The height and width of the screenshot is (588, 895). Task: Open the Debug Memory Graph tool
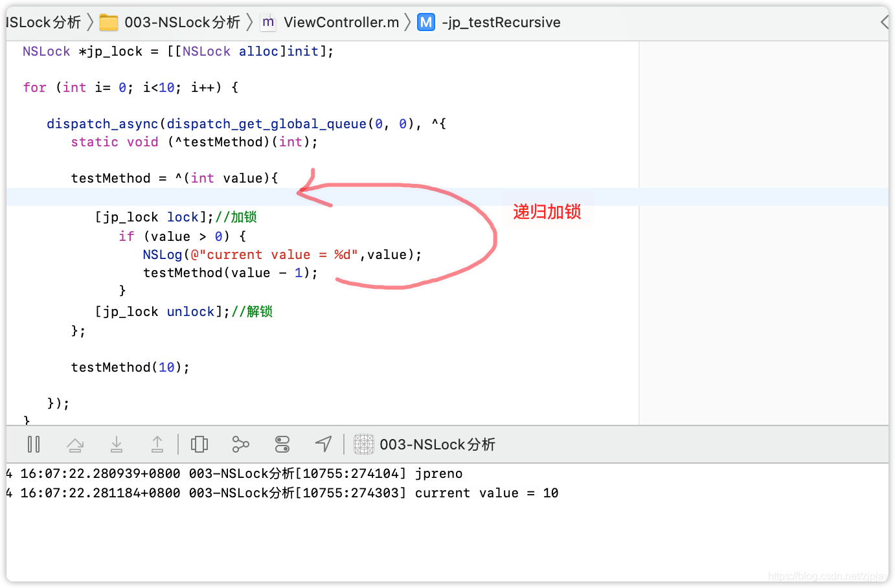click(240, 444)
